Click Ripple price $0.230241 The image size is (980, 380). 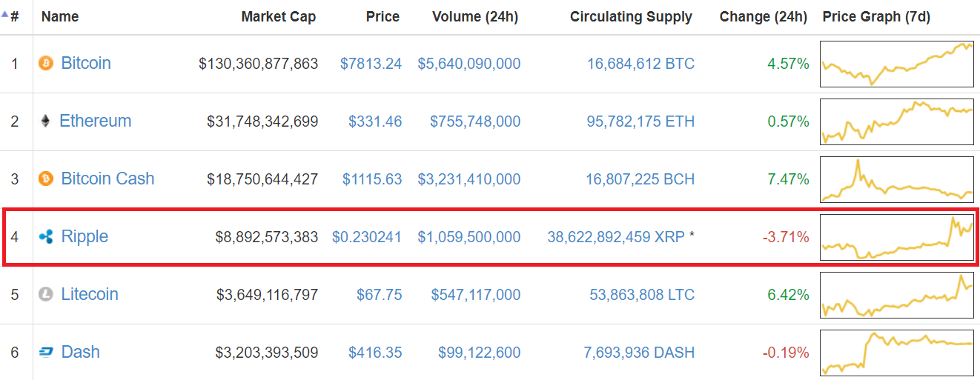[367, 237]
